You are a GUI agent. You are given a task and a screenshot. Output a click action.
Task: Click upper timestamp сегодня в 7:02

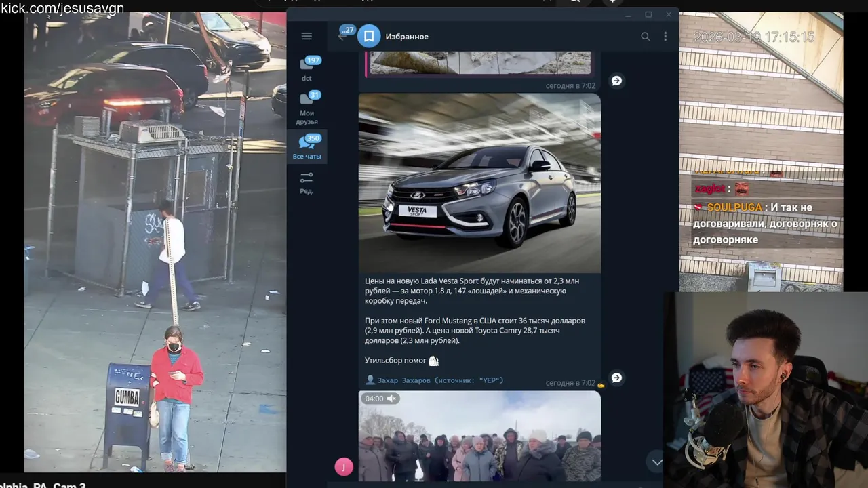pyautogui.click(x=570, y=86)
